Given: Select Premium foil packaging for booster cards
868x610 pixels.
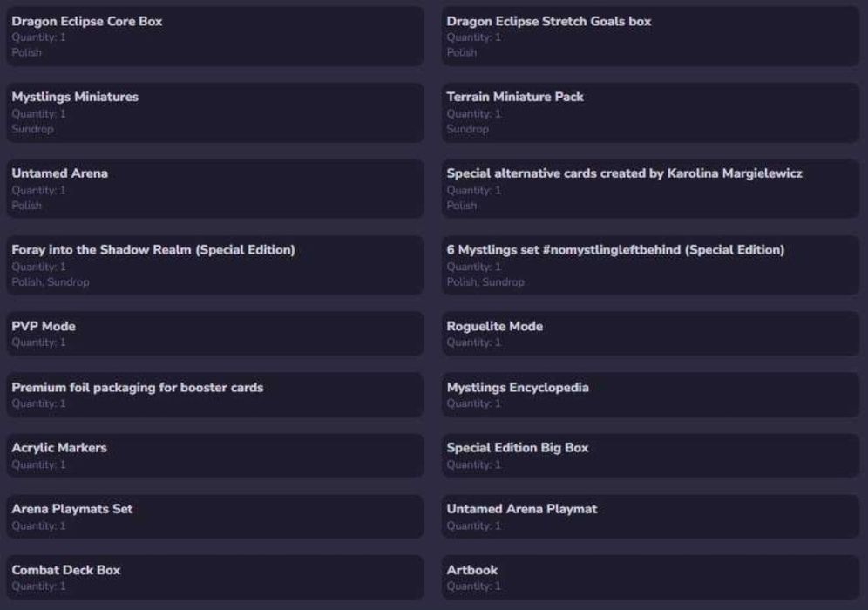Looking at the screenshot, I should coord(214,395).
